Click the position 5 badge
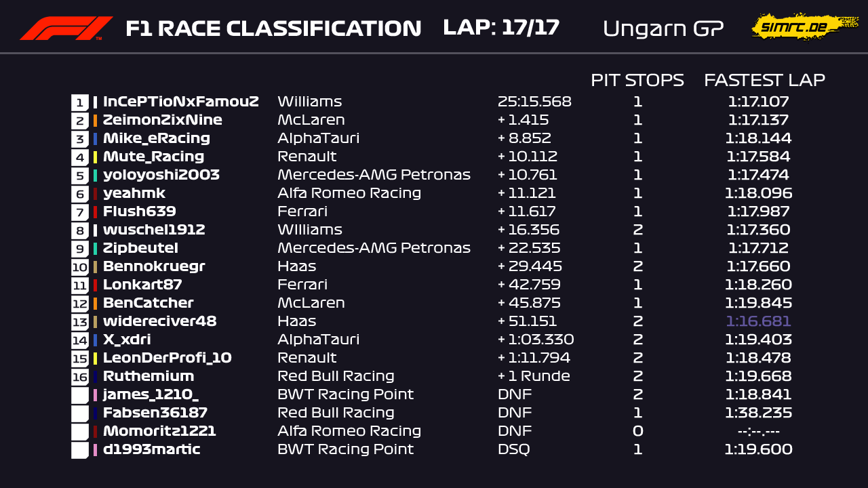This screenshot has height=488, width=868. pos(80,176)
